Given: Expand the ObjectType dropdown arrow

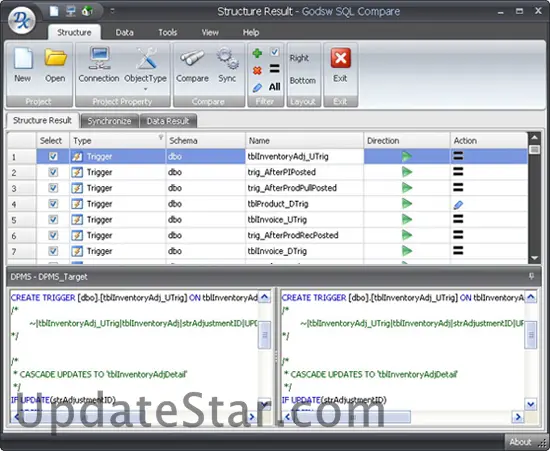Looking at the screenshot, I should pyautogui.click(x=146, y=89).
